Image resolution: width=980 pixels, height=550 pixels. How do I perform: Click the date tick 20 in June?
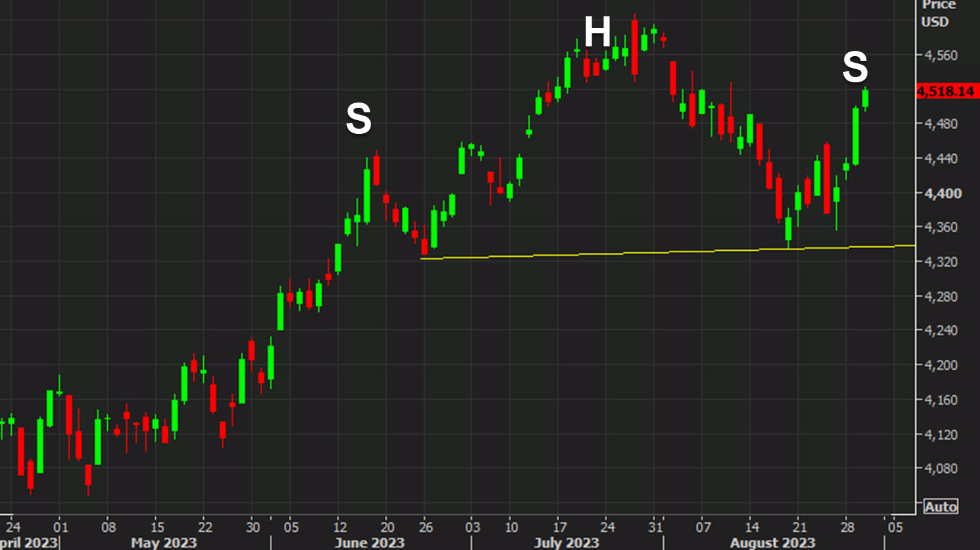click(387, 526)
